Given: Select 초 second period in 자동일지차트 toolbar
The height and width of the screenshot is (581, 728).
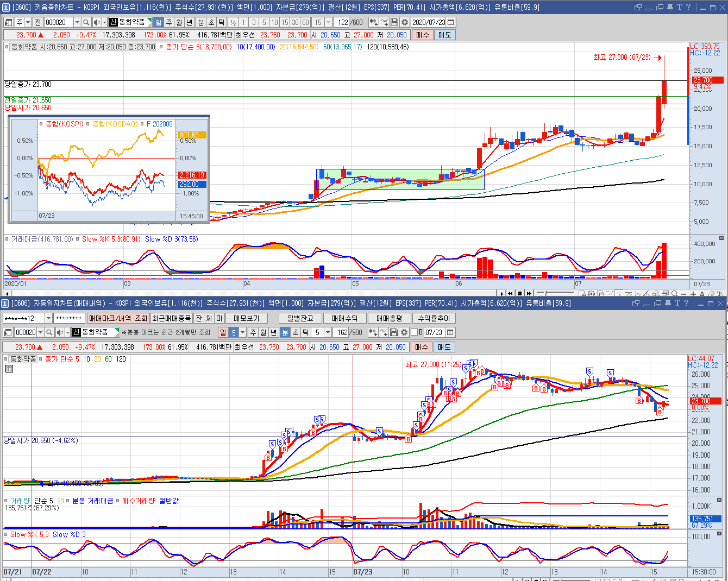Looking at the screenshot, I should point(295,332).
